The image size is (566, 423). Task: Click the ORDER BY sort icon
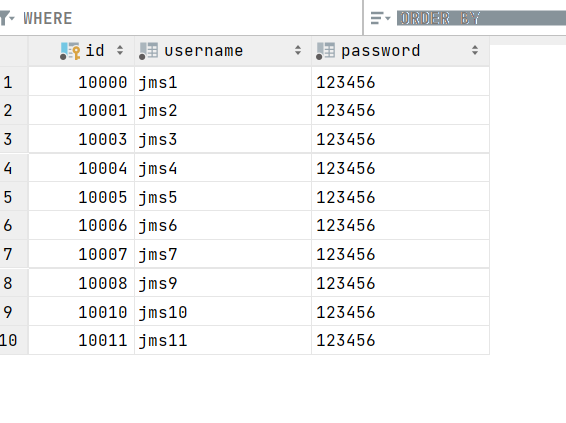(x=380, y=18)
